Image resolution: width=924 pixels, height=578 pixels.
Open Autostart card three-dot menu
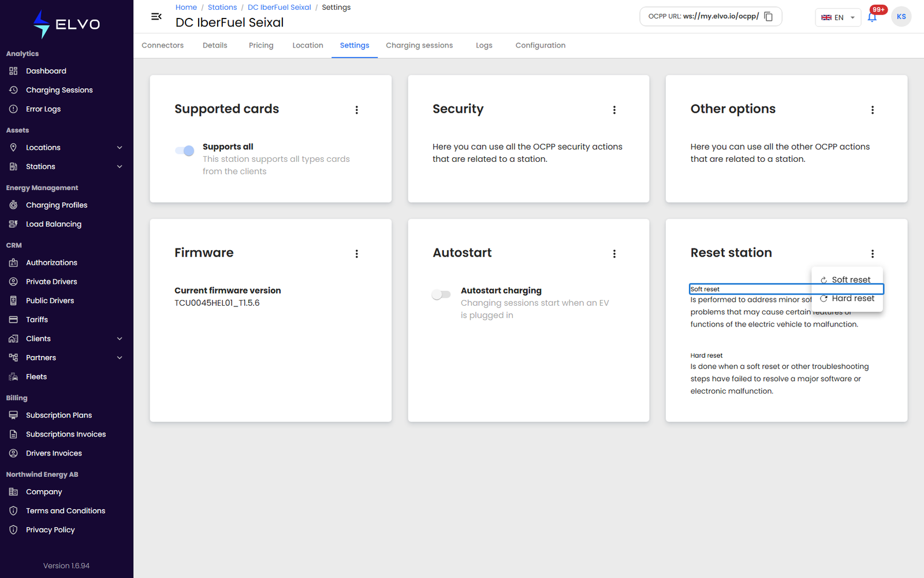[x=614, y=254]
